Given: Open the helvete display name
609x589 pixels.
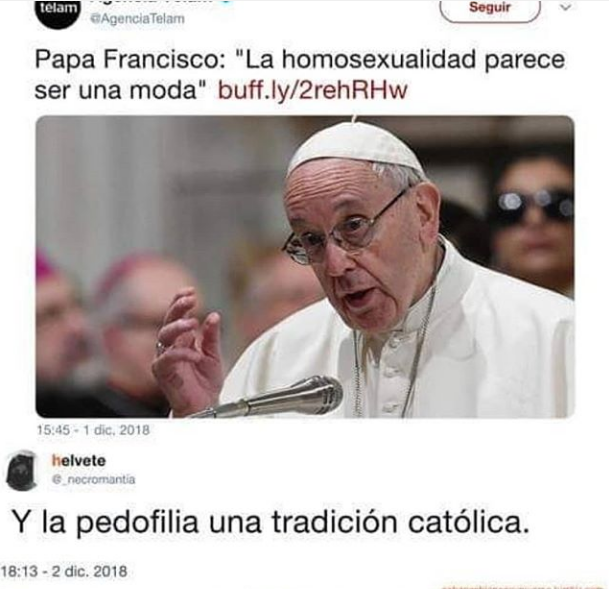Looking at the screenshot, I should (x=79, y=461).
